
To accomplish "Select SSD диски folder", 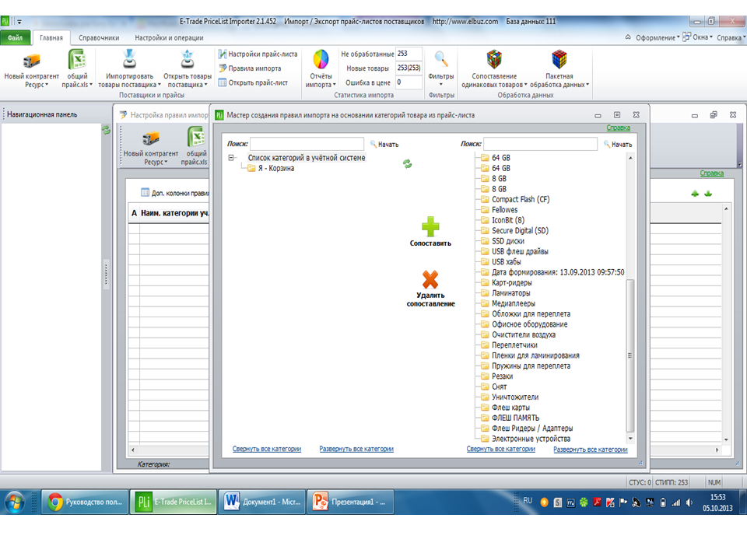I will (x=508, y=241).
